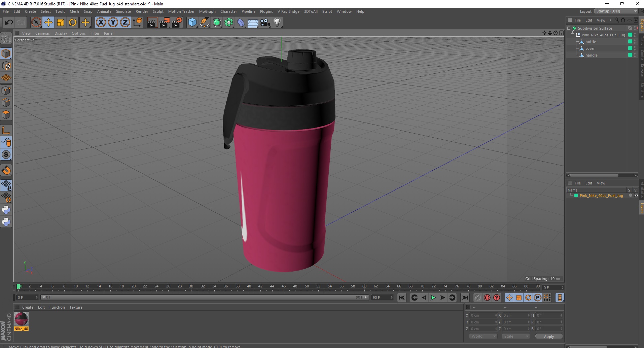Enable Edges mode
Image resolution: width=644 pixels, height=348 pixels.
(x=6, y=103)
